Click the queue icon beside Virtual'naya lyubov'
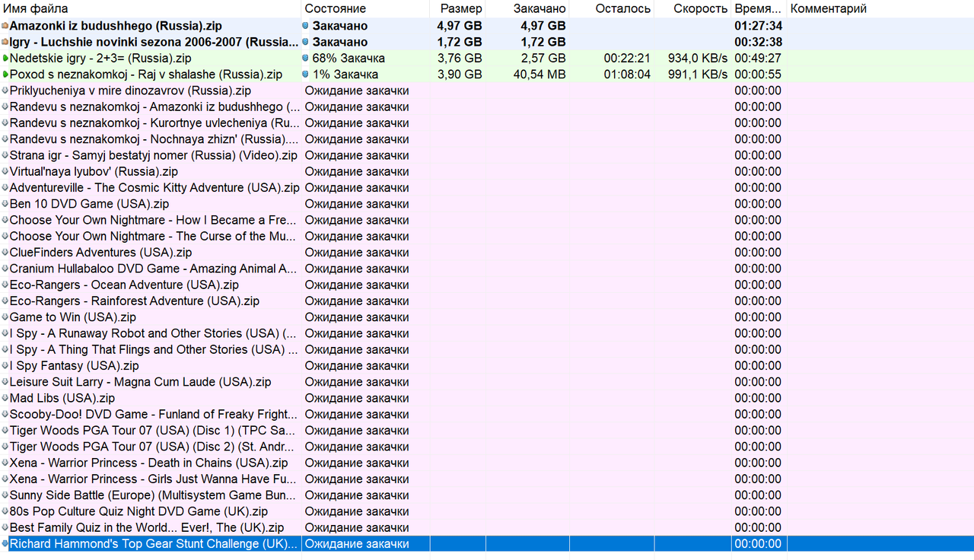This screenshot has width=974, height=560. (5, 171)
